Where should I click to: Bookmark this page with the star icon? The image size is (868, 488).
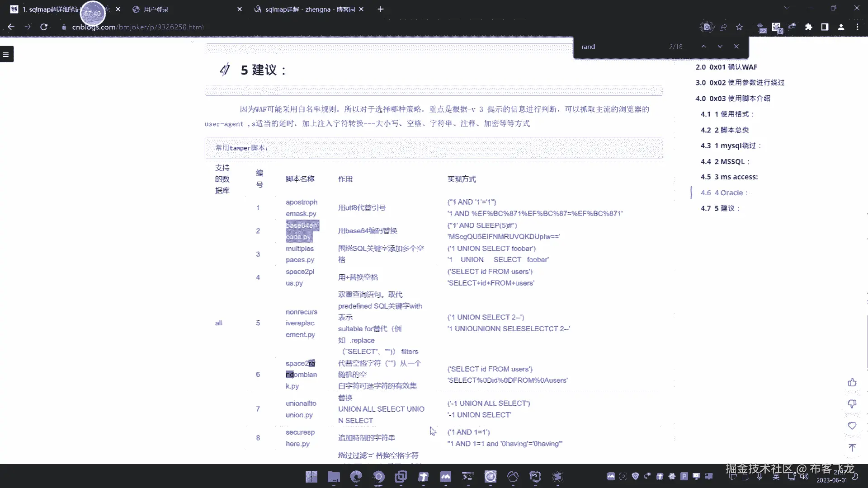click(x=739, y=27)
